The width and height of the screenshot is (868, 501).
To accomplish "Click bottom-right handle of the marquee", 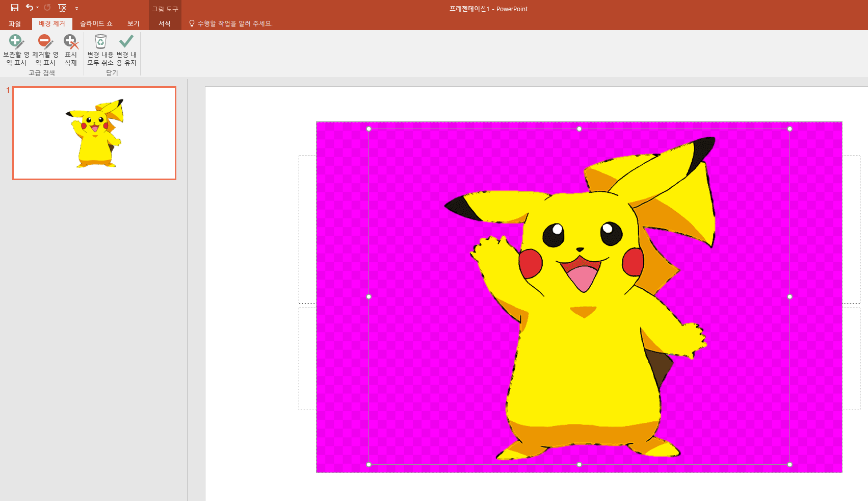I will [790, 464].
